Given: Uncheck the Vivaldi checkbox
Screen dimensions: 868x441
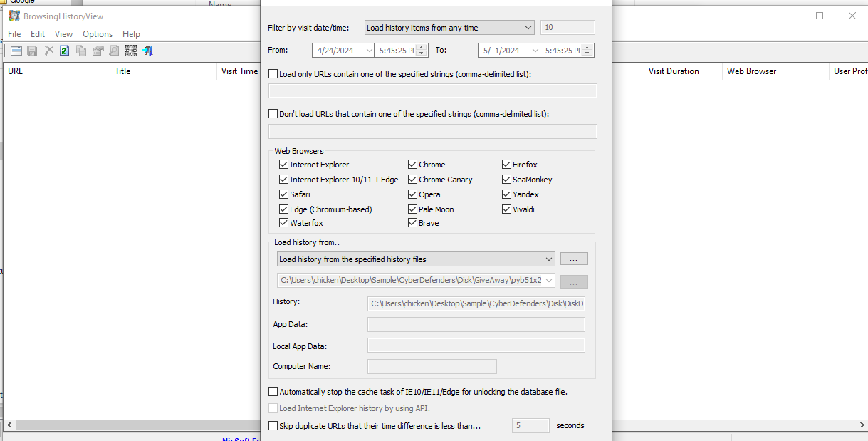Looking at the screenshot, I should tap(507, 209).
